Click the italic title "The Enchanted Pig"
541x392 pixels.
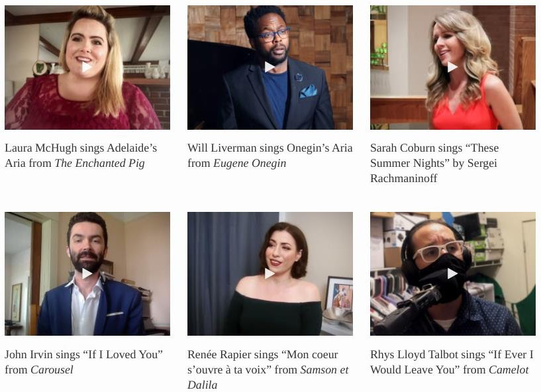[99, 163]
